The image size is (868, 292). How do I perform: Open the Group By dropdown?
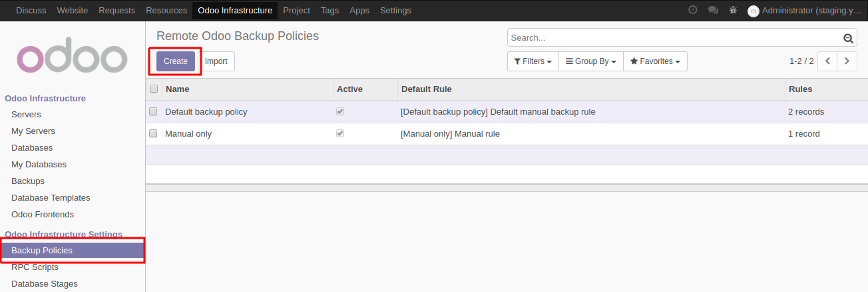click(590, 61)
